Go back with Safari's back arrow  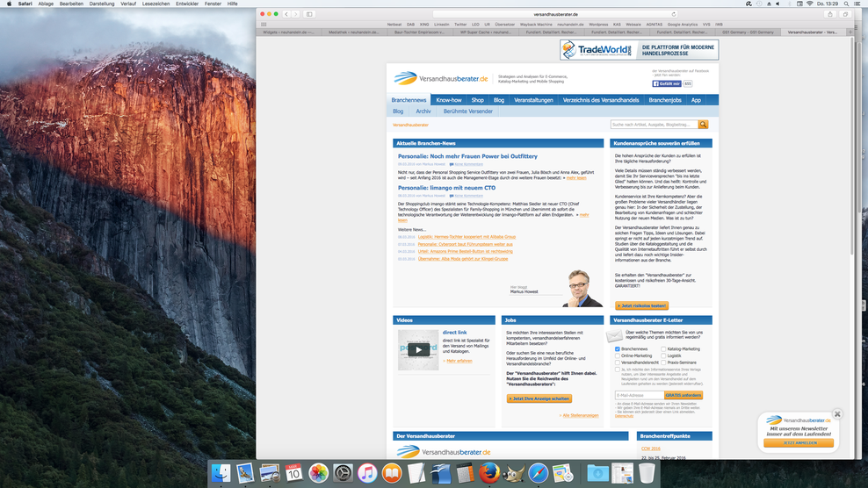point(286,14)
